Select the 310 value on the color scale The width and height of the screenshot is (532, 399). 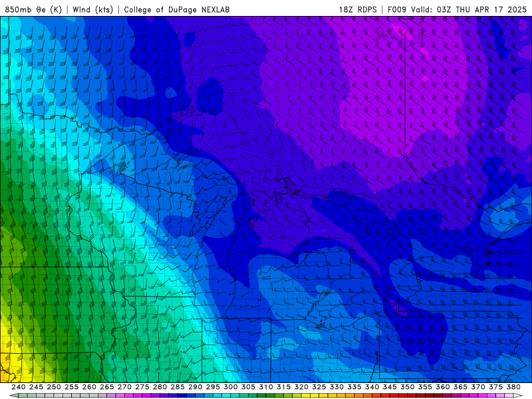[265, 387]
